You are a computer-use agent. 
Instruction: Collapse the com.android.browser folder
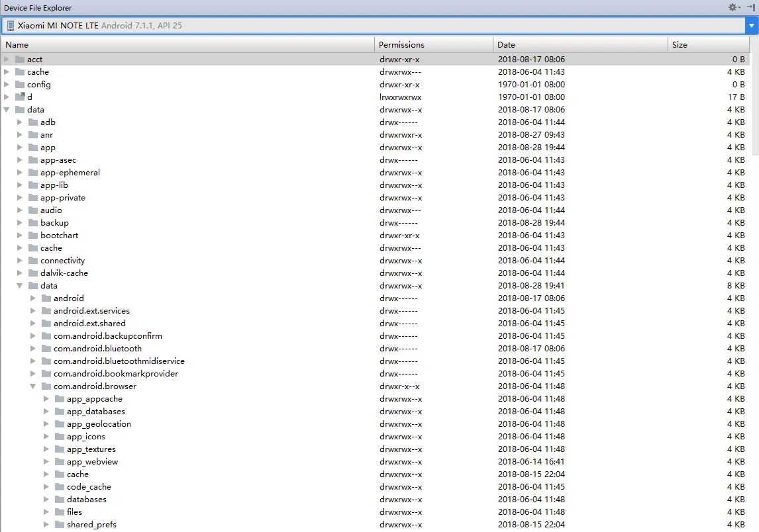32,386
